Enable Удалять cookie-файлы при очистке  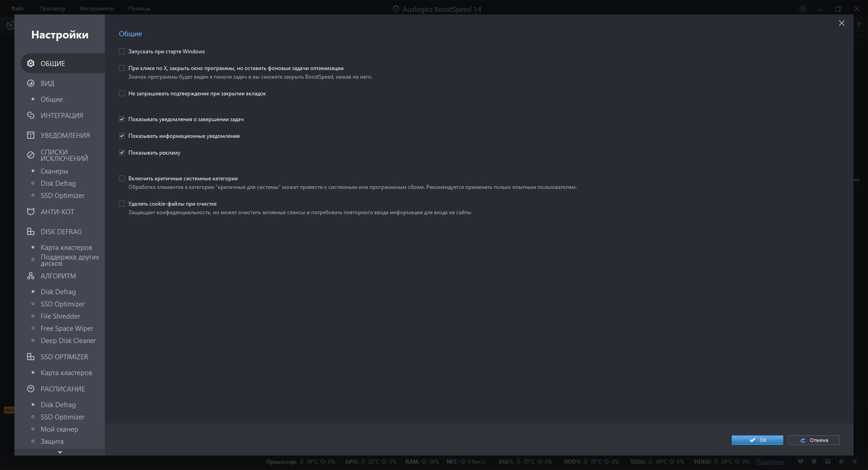click(x=122, y=204)
